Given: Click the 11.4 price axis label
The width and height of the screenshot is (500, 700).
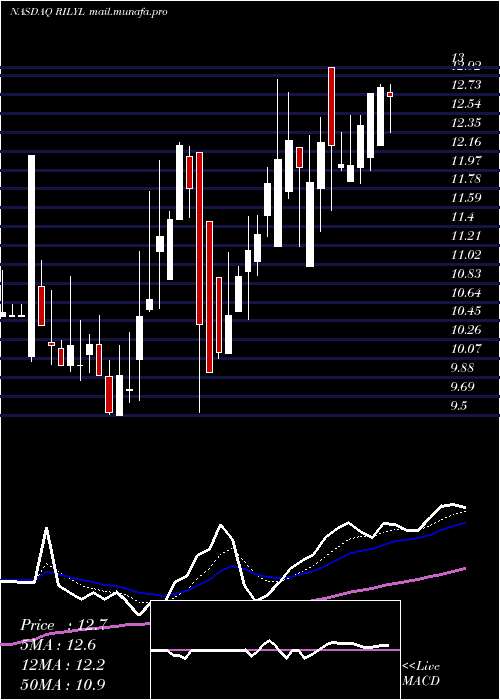Looking at the screenshot, I should click(463, 217).
